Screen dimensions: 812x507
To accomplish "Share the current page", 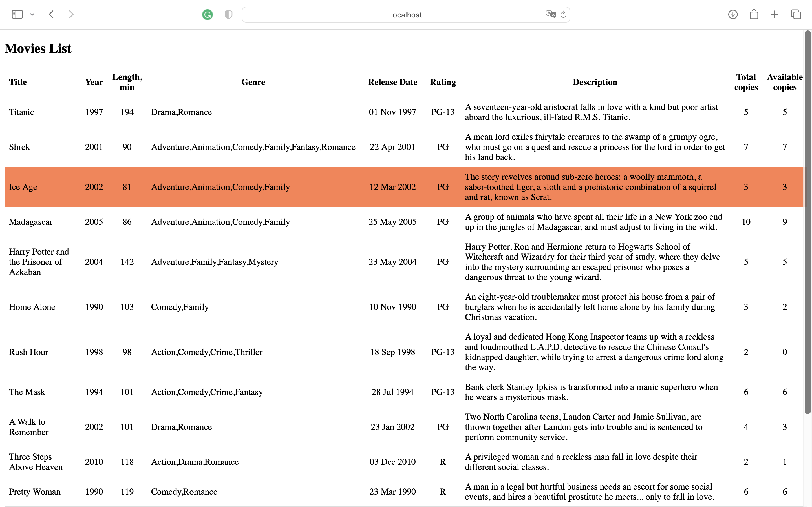I will 754,14.
